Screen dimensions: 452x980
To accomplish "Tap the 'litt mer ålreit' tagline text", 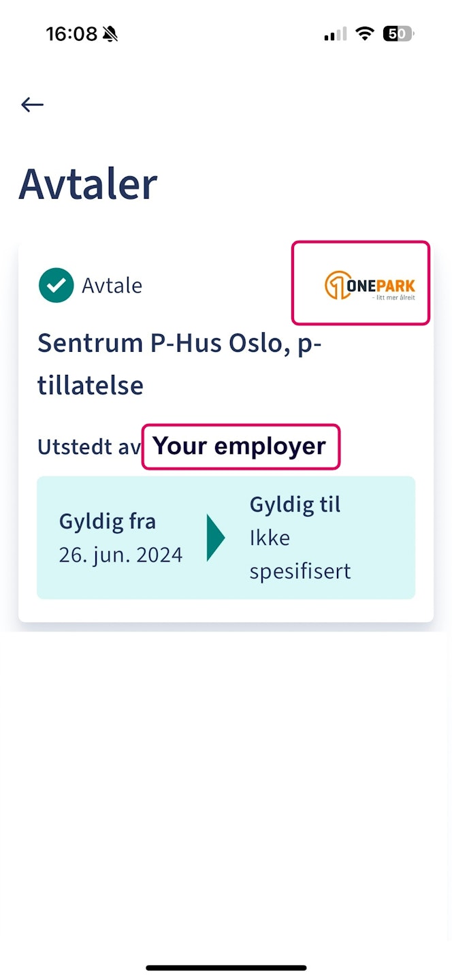I will click(x=393, y=297).
